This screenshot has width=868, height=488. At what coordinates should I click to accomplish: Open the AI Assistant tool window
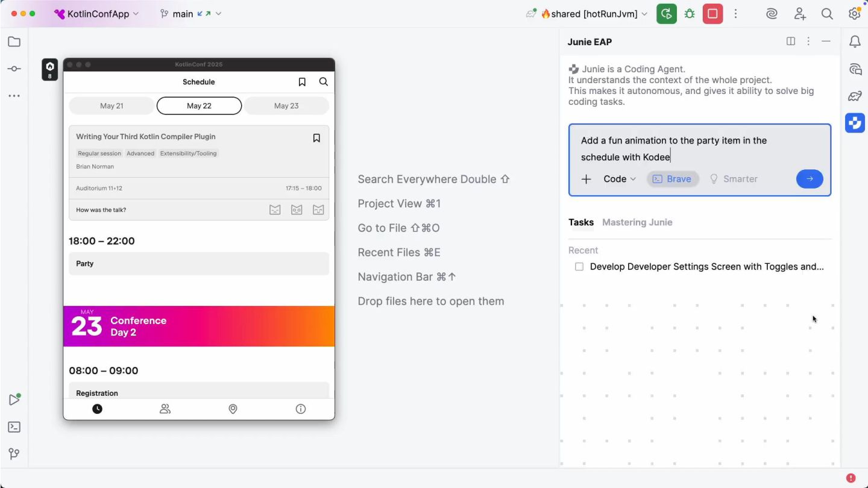click(x=855, y=69)
